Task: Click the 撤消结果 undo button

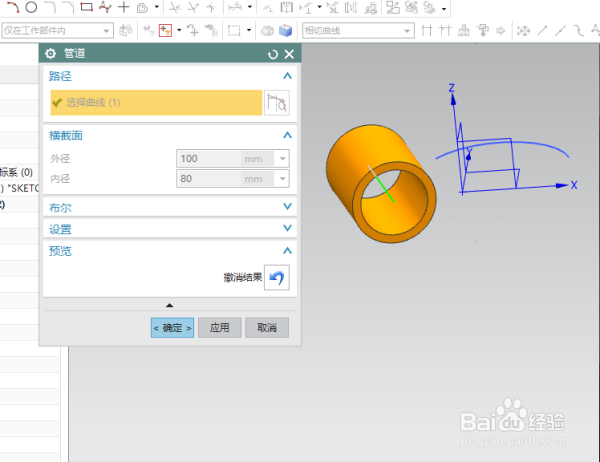Action: click(x=277, y=278)
